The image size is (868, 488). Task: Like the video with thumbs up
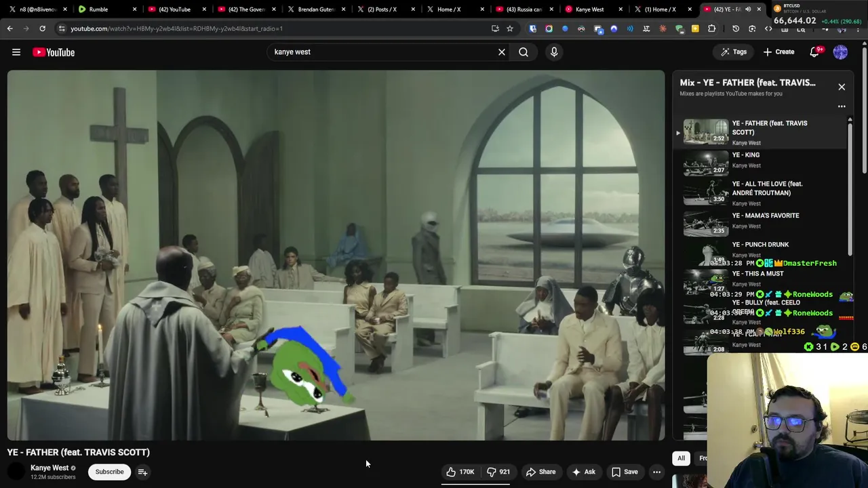[x=460, y=472]
